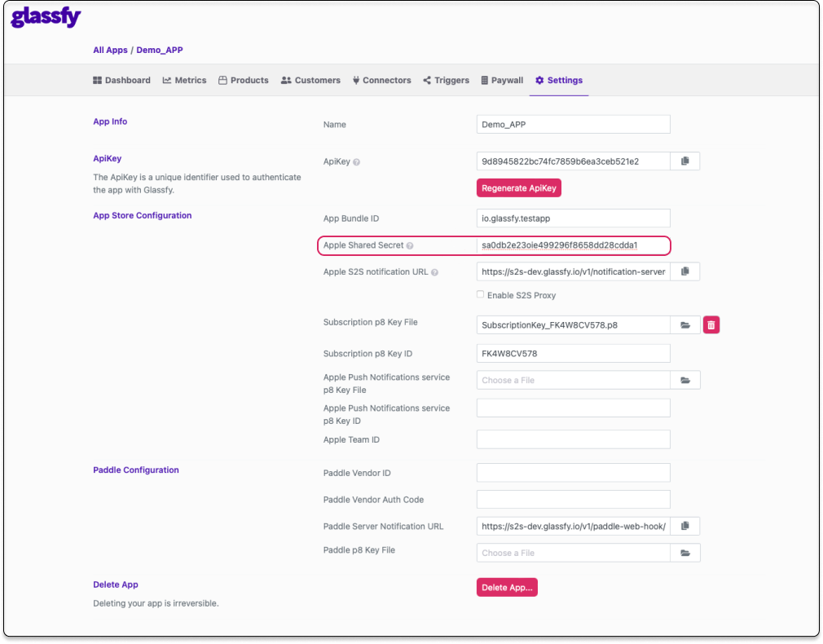Focus Apple Push Notifications p8 Key ID field
The width and height of the screenshot is (823, 644).
573,408
